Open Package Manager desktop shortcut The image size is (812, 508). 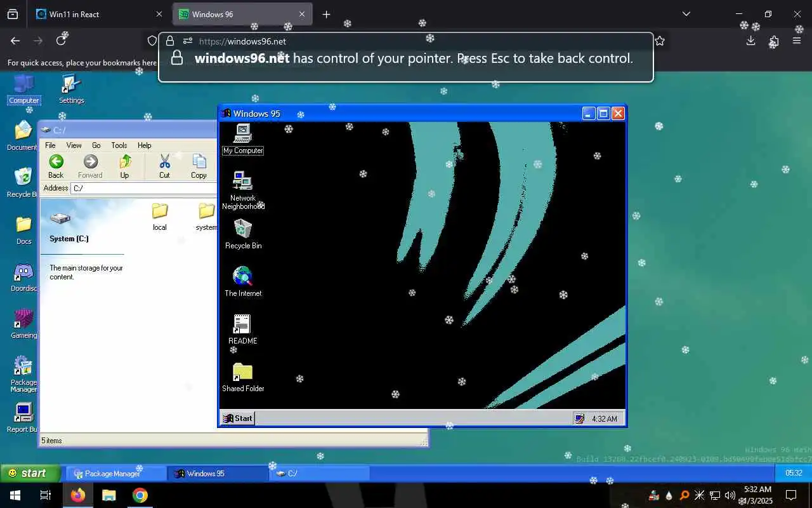[x=23, y=374]
